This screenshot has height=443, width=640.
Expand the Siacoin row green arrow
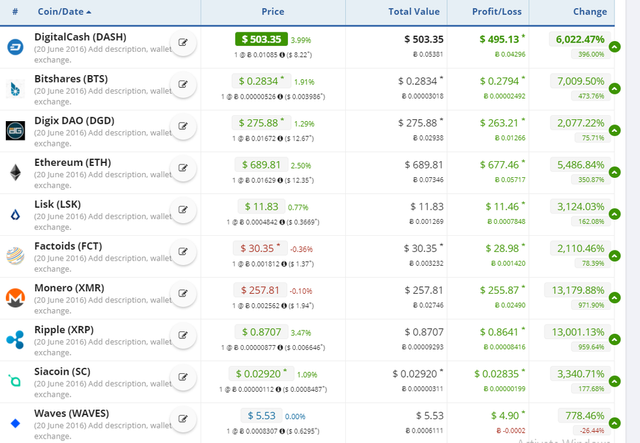[614, 381]
